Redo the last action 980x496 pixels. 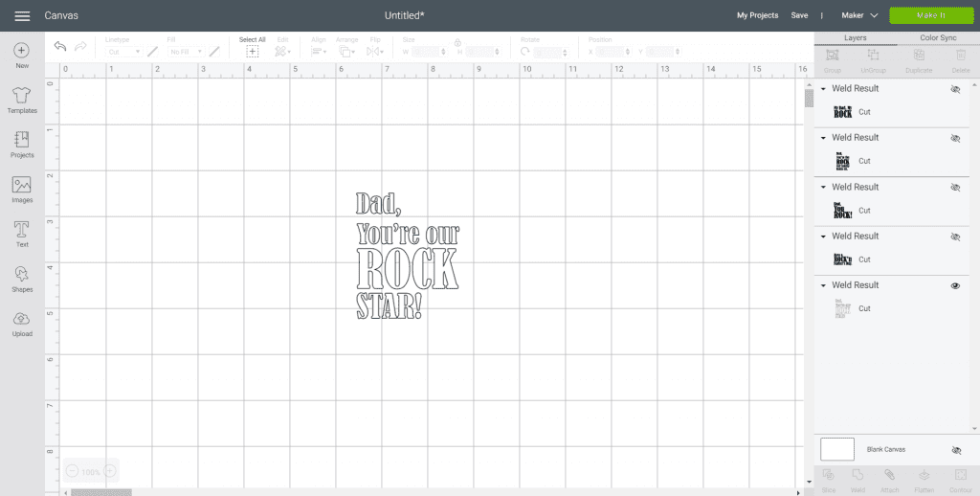pyautogui.click(x=80, y=46)
